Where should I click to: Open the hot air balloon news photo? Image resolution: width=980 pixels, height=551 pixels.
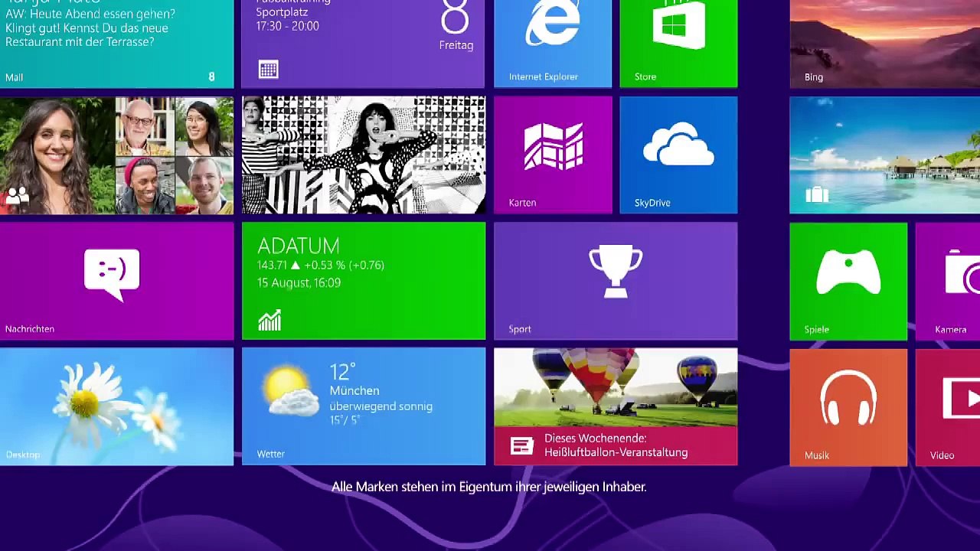click(x=616, y=387)
